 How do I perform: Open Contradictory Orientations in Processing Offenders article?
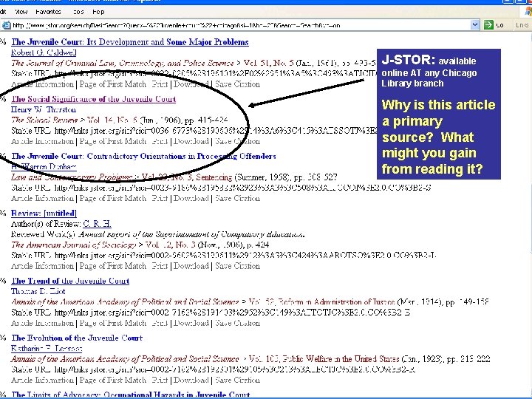pos(143,156)
